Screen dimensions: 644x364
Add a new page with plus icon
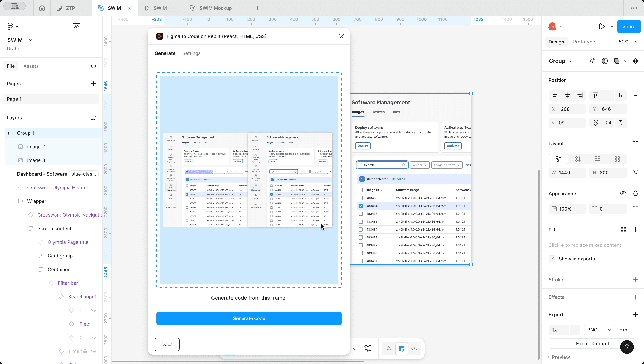[x=93, y=84]
